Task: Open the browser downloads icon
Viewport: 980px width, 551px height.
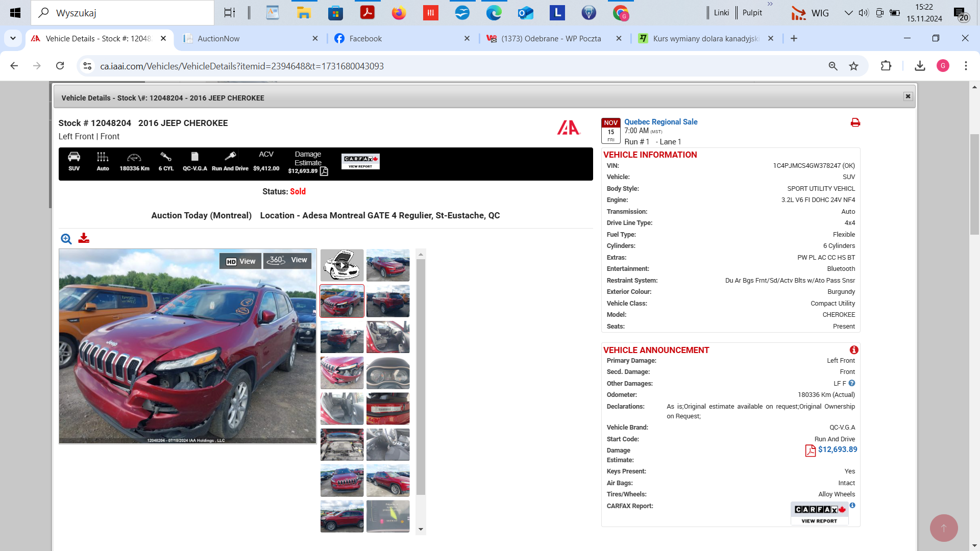Action: click(x=920, y=66)
